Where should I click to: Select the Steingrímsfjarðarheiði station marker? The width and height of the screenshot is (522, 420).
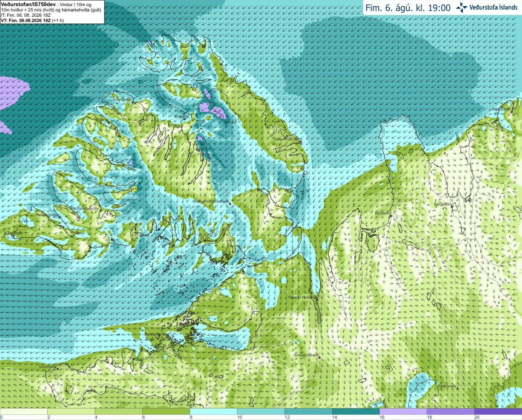230,203
